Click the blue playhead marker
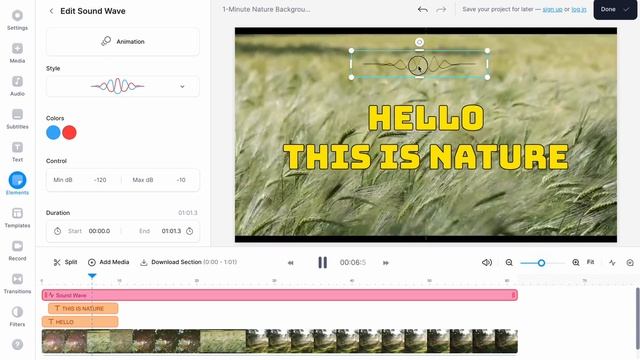The width and height of the screenshot is (640, 360). tap(92, 276)
